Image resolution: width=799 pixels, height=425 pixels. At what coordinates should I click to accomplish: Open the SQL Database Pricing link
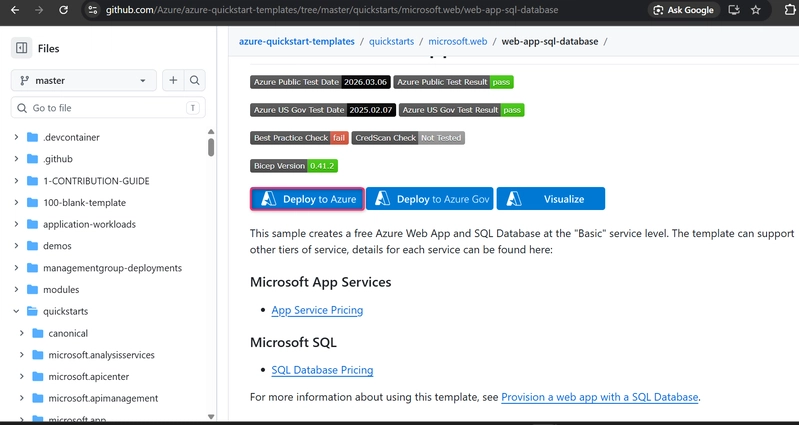(322, 370)
